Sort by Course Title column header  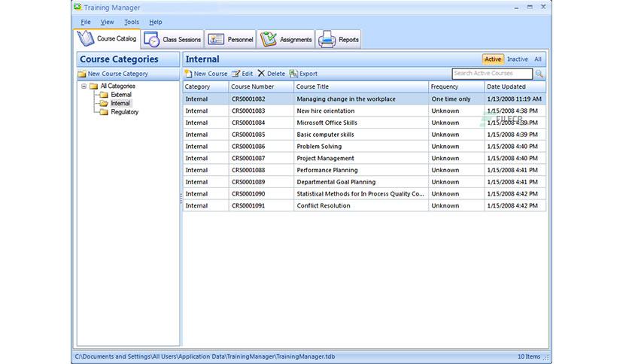pos(361,86)
